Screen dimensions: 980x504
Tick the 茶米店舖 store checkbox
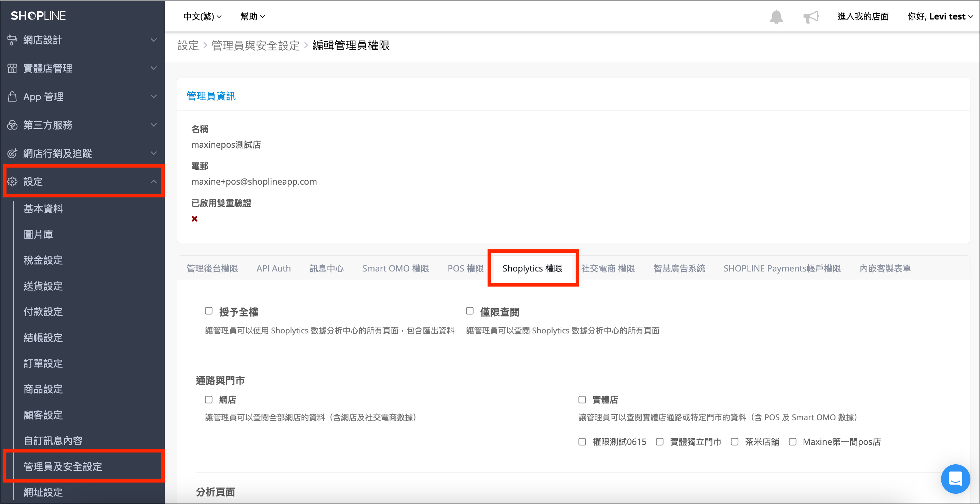735,441
